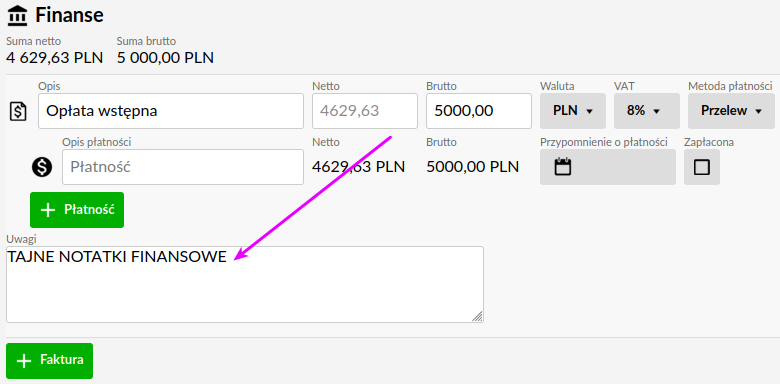Click the greyed Netto field 4629,63

coord(365,111)
